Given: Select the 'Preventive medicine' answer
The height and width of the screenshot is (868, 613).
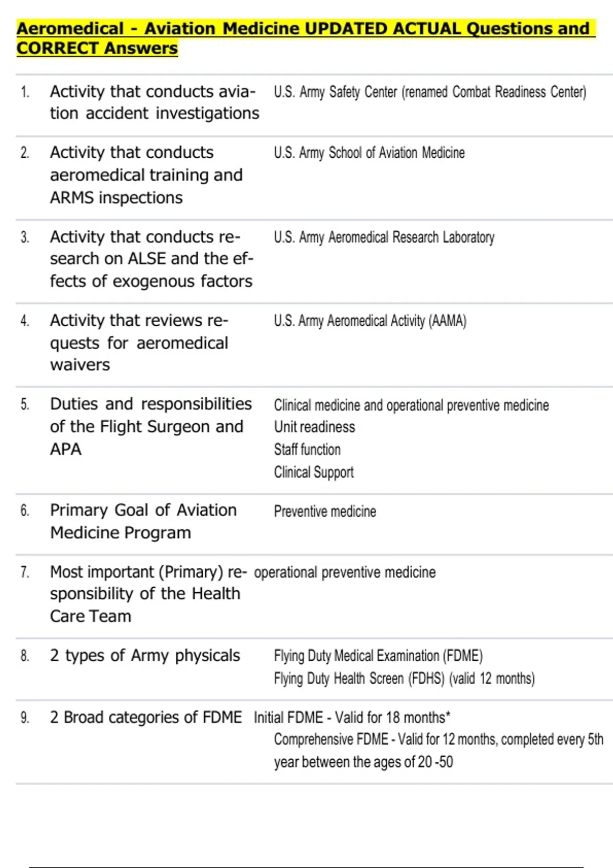Looking at the screenshot, I should [325, 511].
